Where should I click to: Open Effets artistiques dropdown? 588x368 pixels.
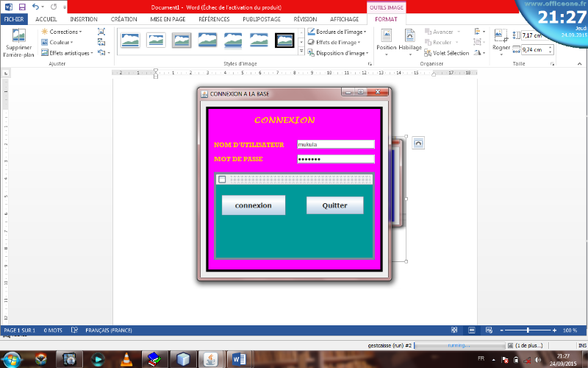pyautogui.click(x=67, y=53)
